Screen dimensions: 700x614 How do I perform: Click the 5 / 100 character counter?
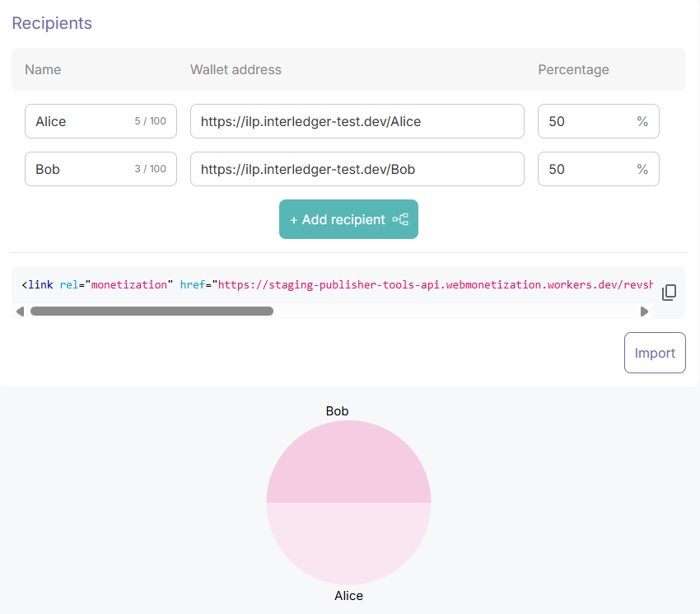(151, 121)
